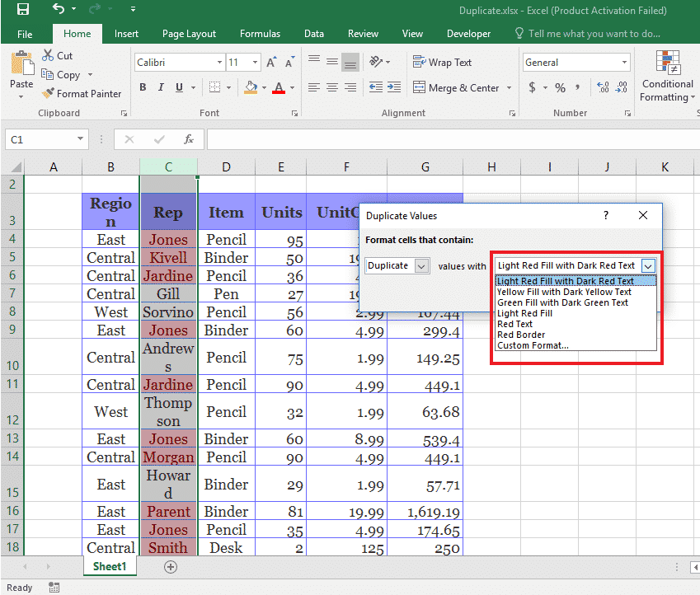The width and height of the screenshot is (700, 595).
Task: Open Conditional Formatting menu
Action: (x=667, y=78)
